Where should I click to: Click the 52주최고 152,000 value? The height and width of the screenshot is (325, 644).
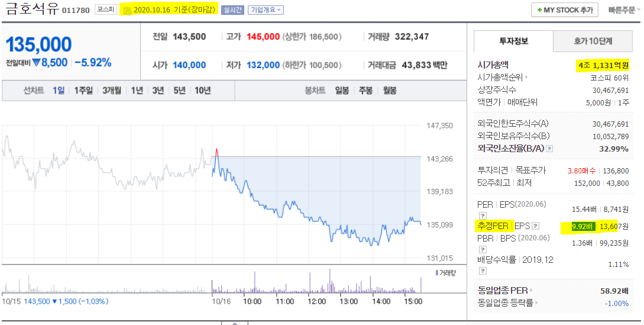[587, 183]
